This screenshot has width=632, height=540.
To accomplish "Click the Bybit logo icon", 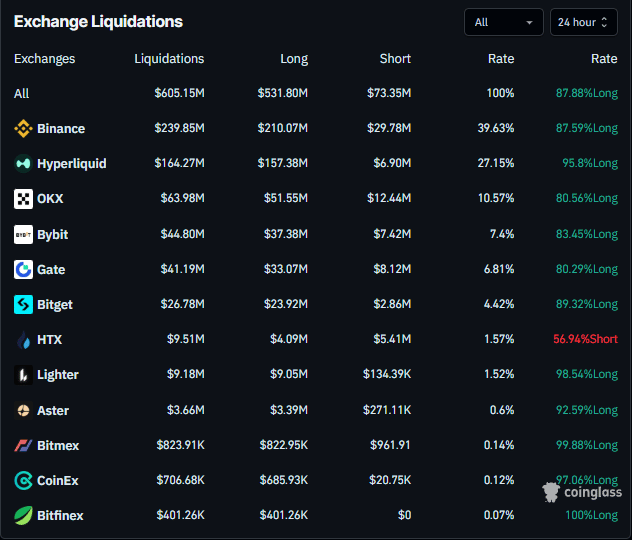I will [x=23, y=235].
